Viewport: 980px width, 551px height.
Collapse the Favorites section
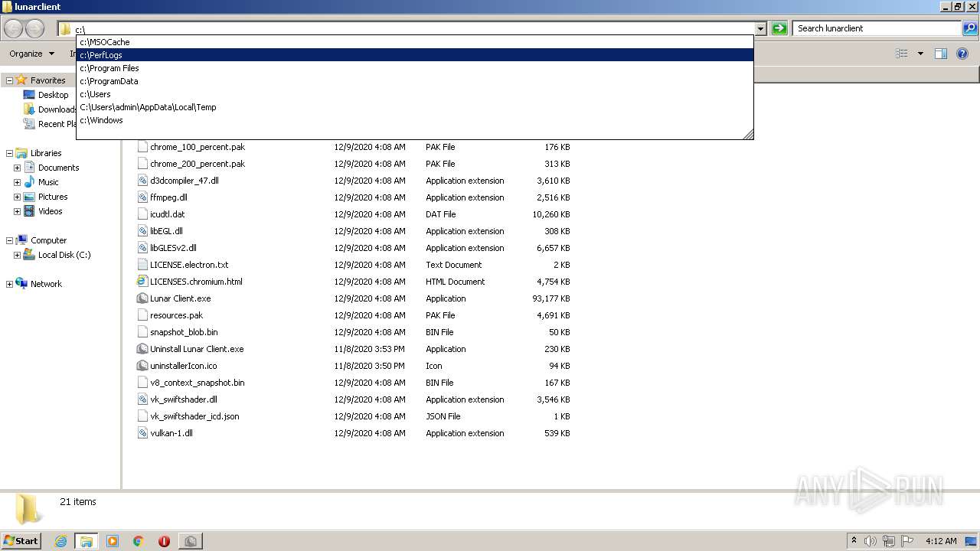pyautogui.click(x=9, y=80)
